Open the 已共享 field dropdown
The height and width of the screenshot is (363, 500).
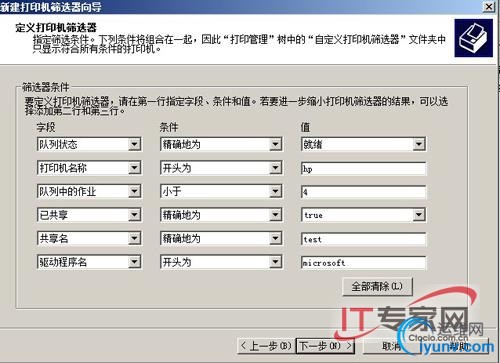coord(134,215)
